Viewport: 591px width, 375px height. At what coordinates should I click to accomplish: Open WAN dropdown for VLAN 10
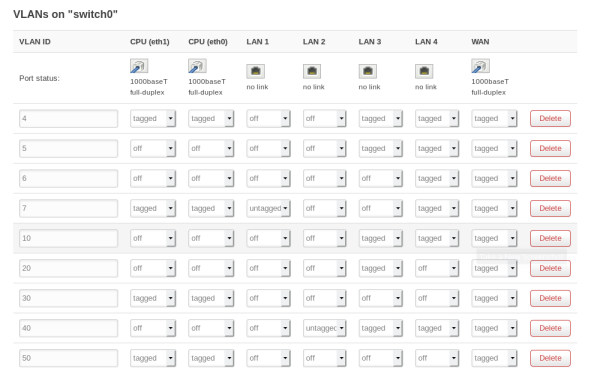[x=494, y=238]
